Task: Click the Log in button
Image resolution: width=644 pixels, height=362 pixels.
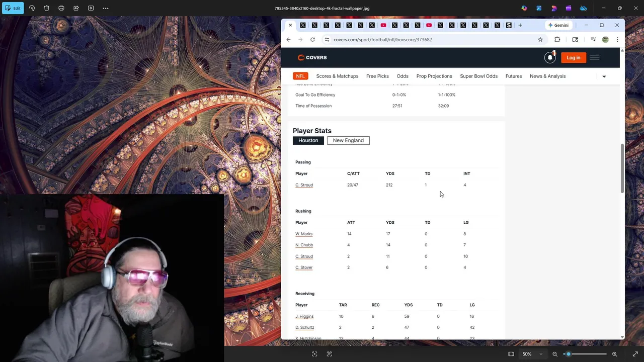Action: [x=574, y=57]
